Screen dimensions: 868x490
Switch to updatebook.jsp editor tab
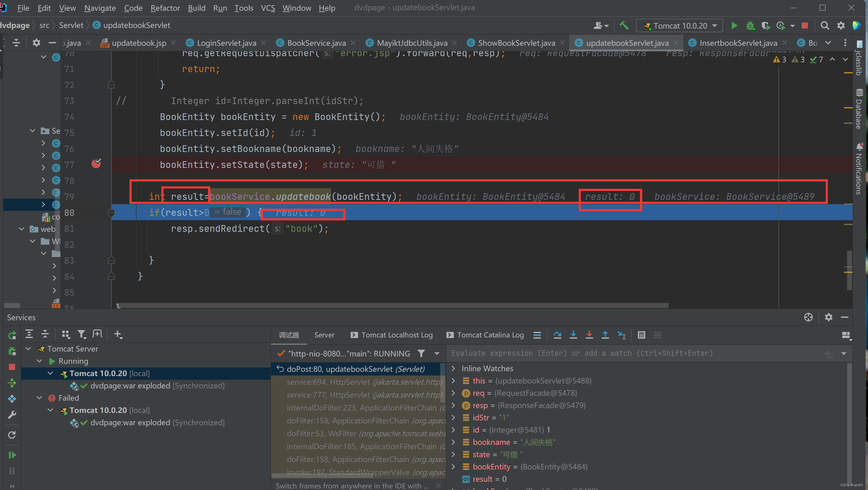[x=138, y=43]
